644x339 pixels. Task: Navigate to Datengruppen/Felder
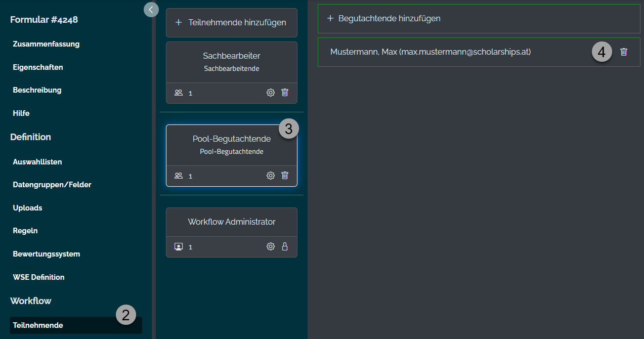click(x=52, y=185)
